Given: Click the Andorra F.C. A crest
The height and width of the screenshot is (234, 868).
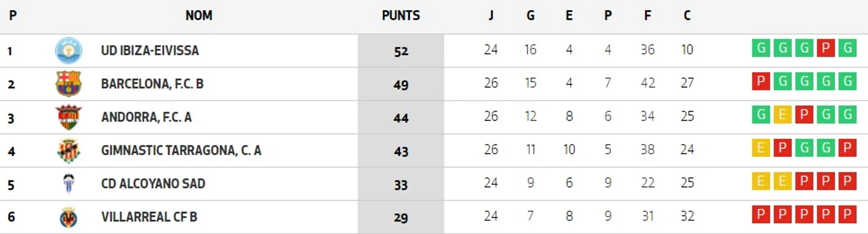Looking at the screenshot, I should (68, 117).
